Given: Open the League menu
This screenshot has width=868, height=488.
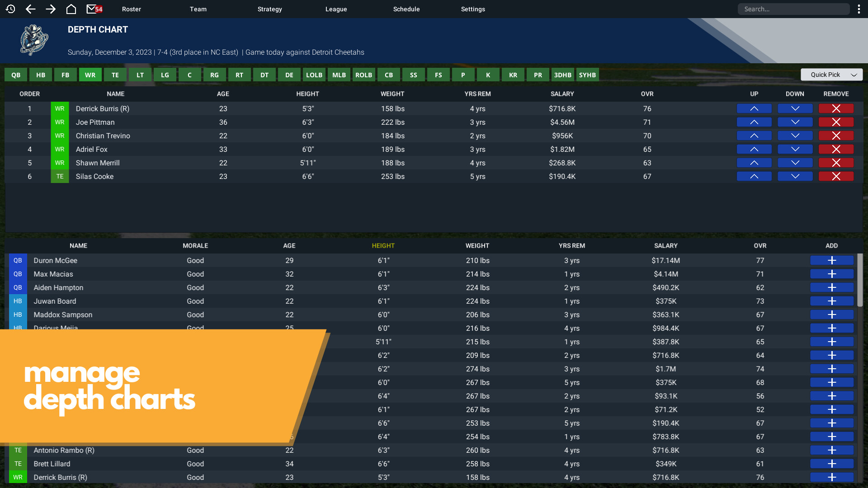Looking at the screenshot, I should point(336,9).
